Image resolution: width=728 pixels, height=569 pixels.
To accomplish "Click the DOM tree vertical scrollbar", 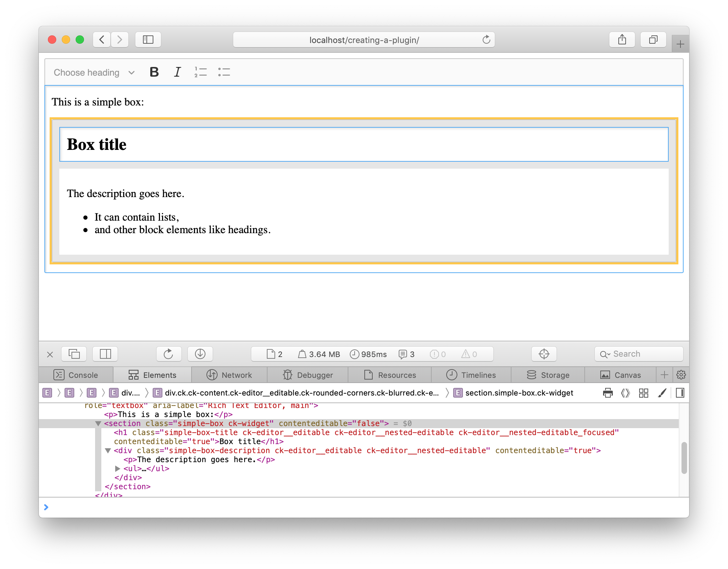I will pyautogui.click(x=684, y=458).
